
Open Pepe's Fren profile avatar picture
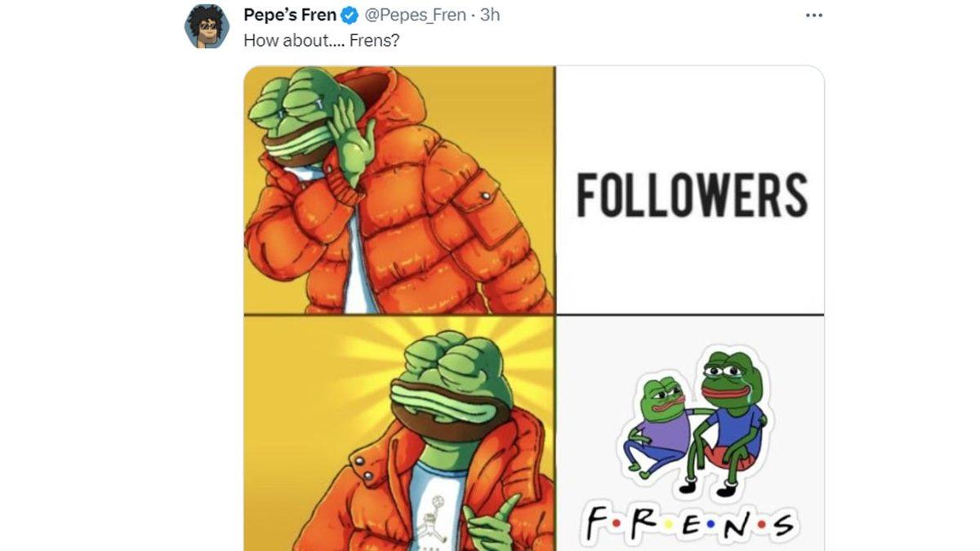[x=207, y=26]
